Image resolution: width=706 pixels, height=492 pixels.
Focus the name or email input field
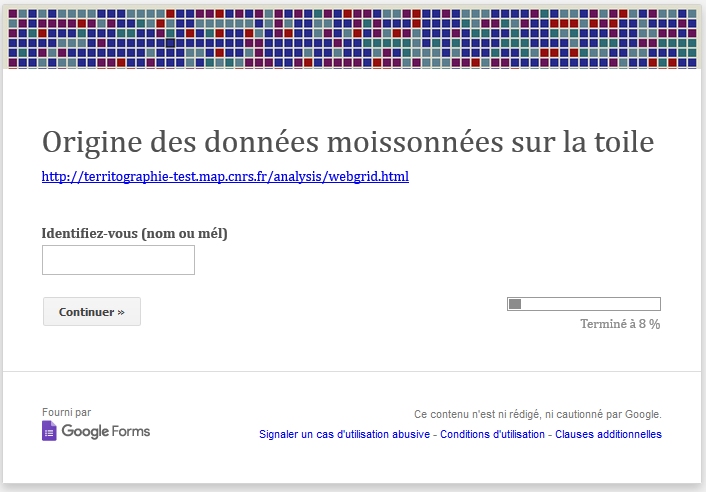(x=118, y=260)
